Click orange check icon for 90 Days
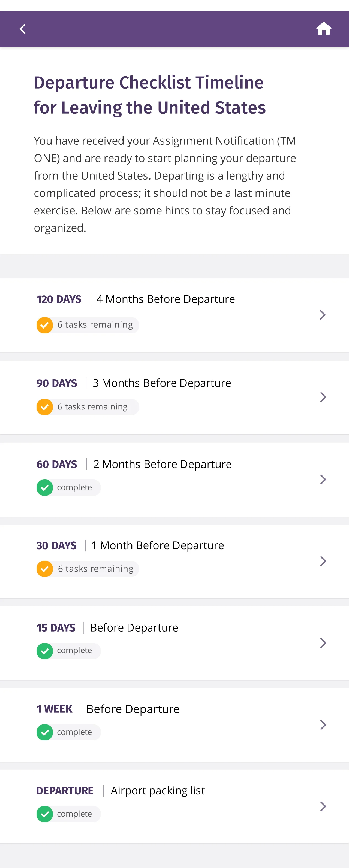349x868 pixels. [44, 407]
